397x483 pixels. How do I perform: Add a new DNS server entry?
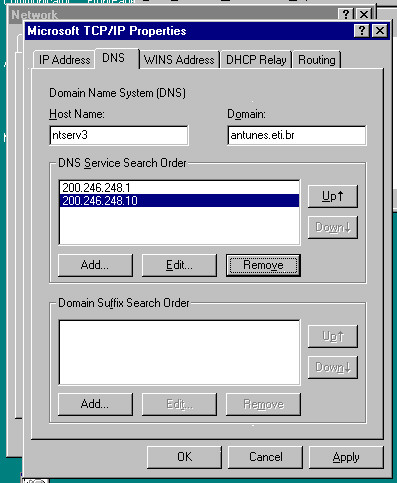[95, 265]
